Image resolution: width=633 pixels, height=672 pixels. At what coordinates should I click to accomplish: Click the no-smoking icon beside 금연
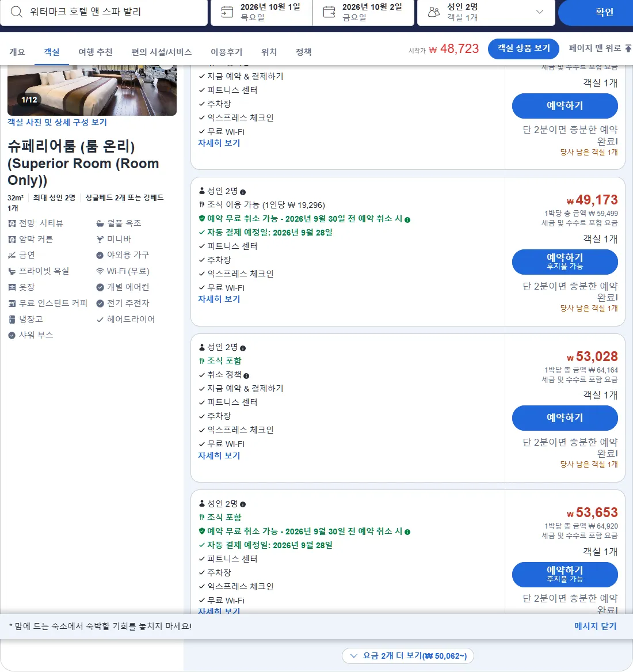point(12,256)
